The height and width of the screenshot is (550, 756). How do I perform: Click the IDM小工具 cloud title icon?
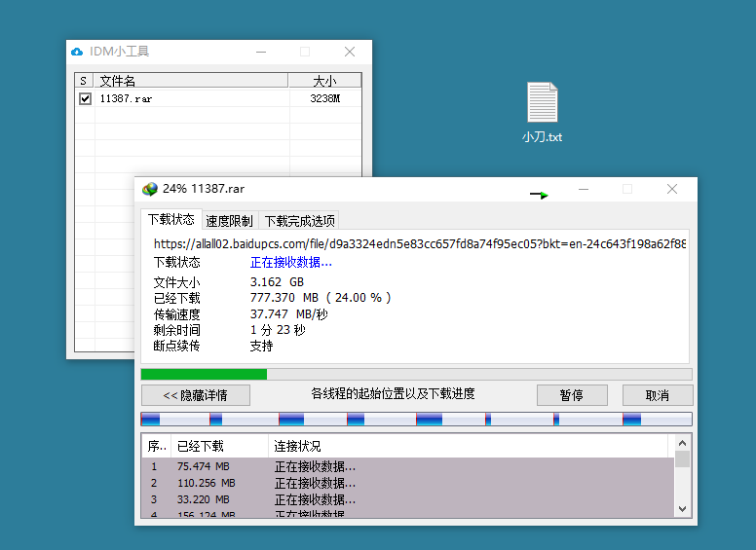point(78,52)
